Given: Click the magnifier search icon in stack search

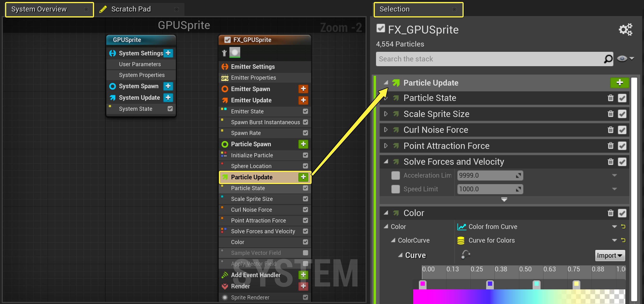Looking at the screenshot, I should point(608,59).
